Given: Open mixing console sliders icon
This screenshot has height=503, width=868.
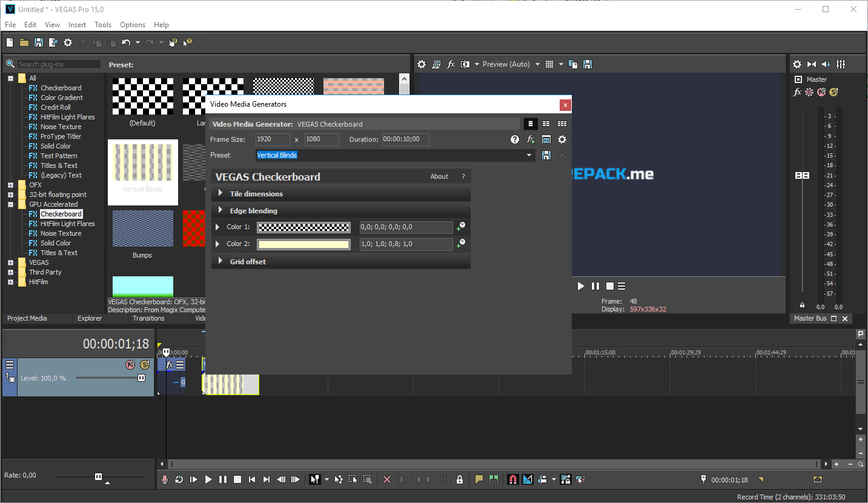Looking at the screenshot, I should (841, 64).
